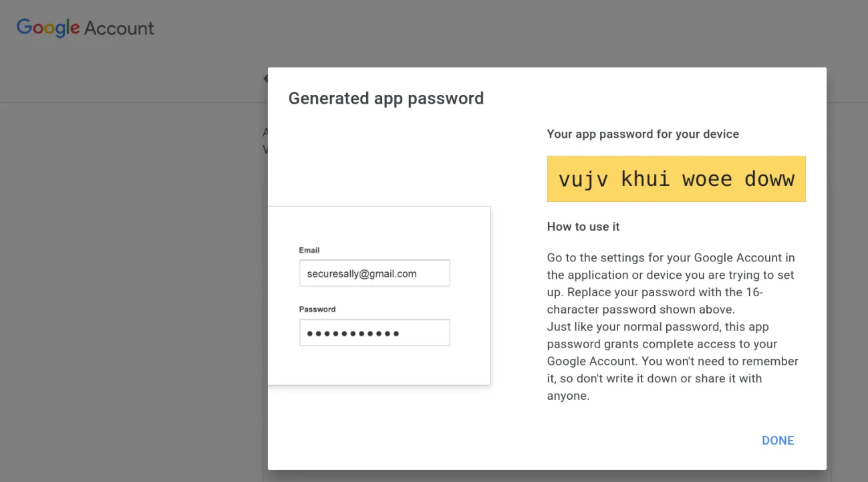Click the DONE button
868x482 pixels.
[x=778, y=441]
